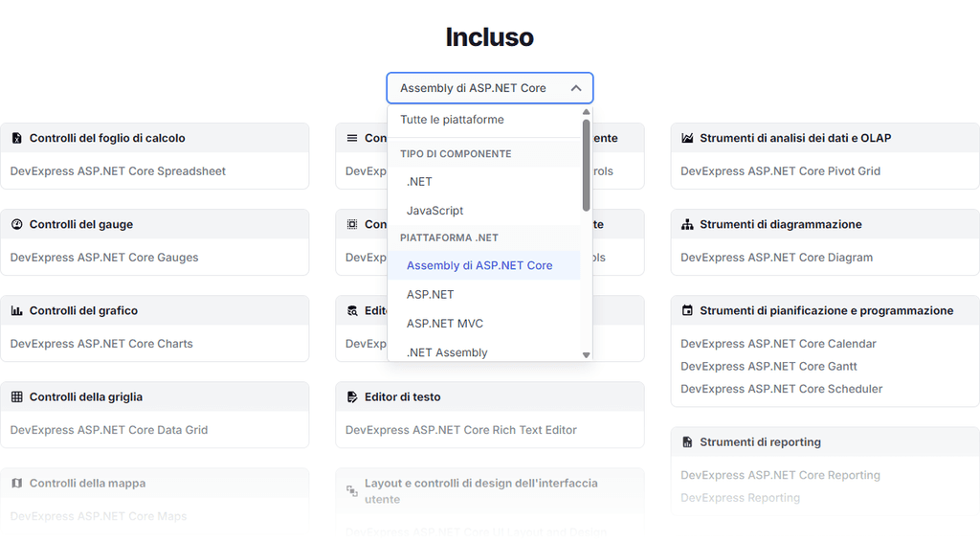Click the dropdown list scroll-up arrow
980x542 pixels.
coord(587,112)
